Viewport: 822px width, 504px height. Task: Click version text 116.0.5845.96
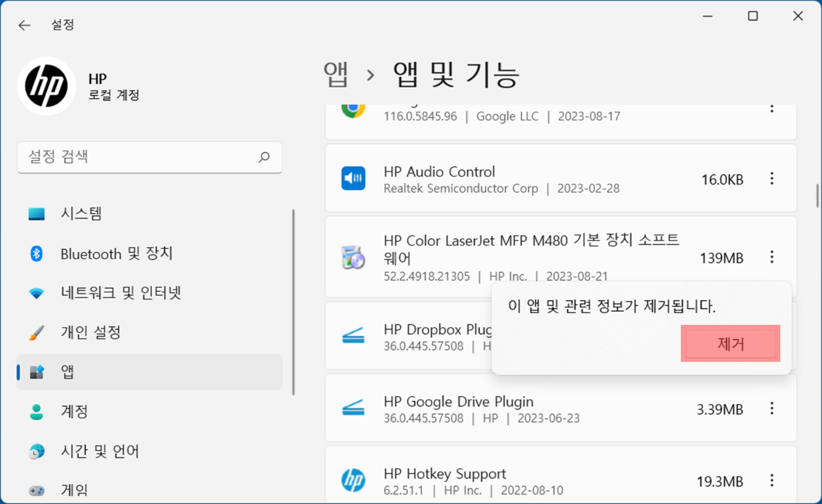tap(420, 116)
